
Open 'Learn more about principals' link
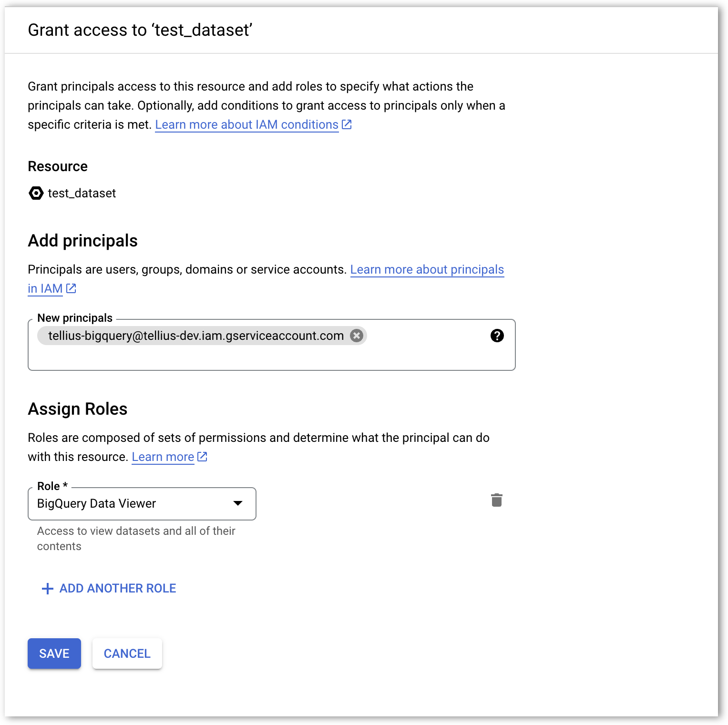pyautogui.click(x=427, y=269)
